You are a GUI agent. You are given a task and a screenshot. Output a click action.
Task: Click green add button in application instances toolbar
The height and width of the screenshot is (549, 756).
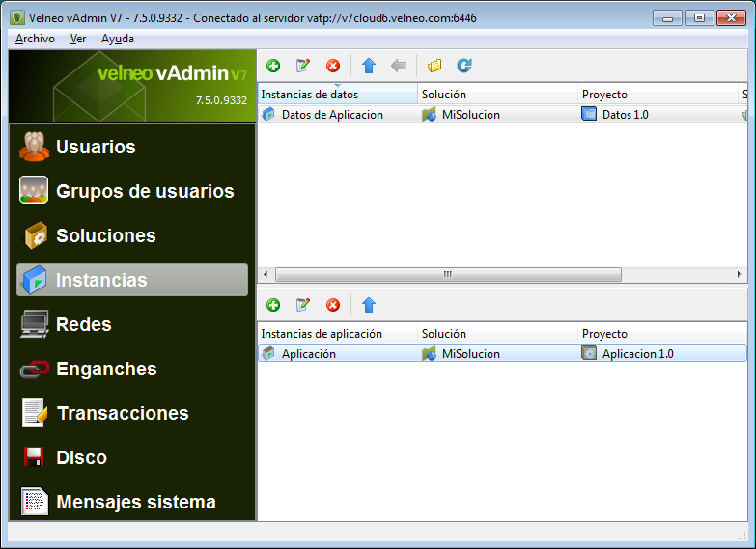click(273, 305)
